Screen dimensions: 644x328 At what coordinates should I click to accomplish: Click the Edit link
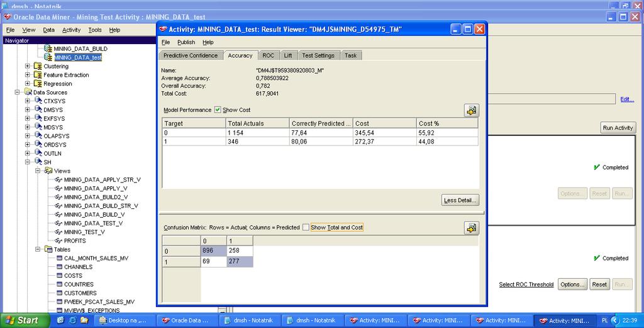pos(627,99)
